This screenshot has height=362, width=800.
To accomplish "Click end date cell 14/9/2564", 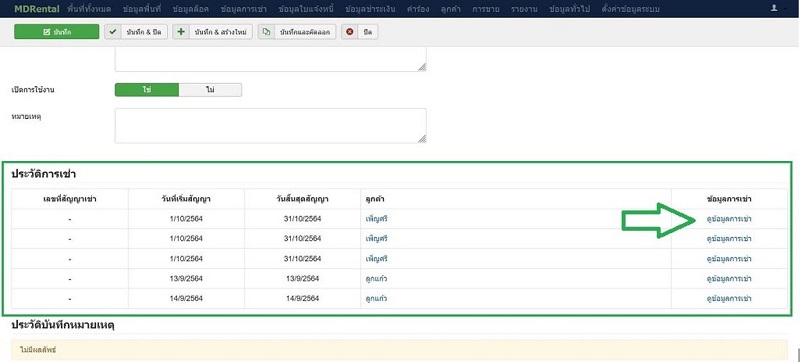I will click(303, 298).
